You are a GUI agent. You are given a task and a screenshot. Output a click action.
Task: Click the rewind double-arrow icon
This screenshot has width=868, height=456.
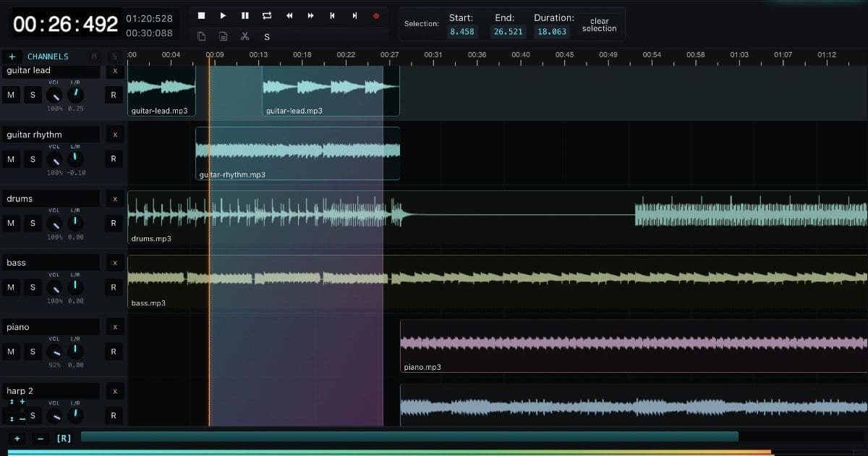(x=289, y=15)
